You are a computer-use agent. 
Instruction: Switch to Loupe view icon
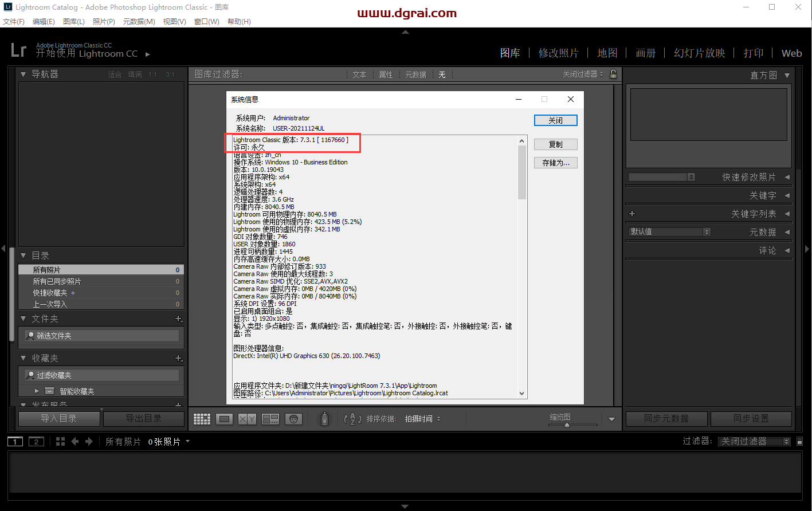pyautogui.click(x=225, y=419)
